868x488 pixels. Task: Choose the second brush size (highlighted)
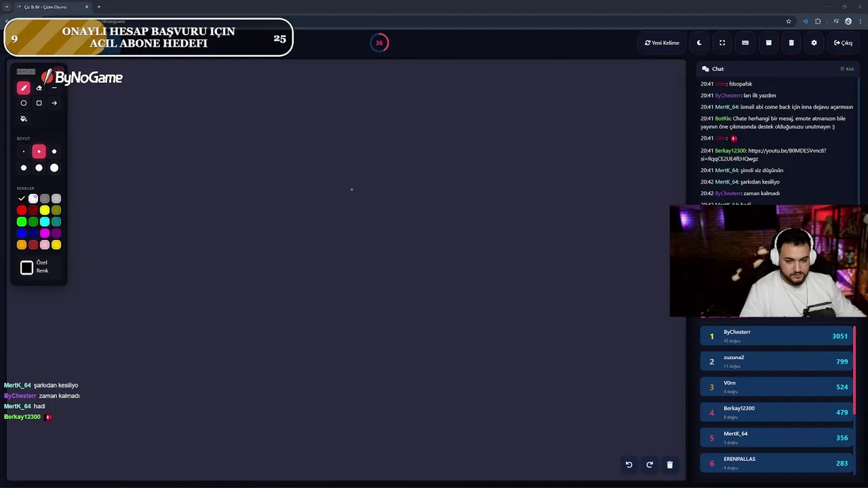(x=39, y=152)
